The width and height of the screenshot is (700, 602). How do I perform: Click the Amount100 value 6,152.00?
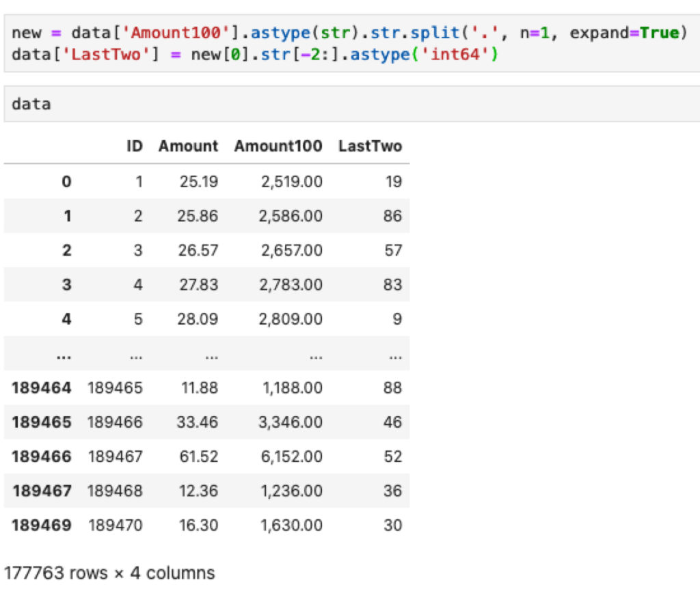[x=291, y=456]
